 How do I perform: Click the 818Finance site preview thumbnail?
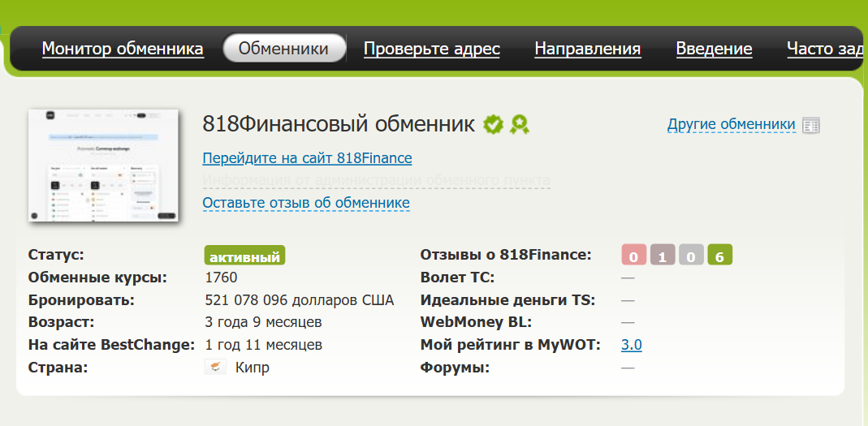(103, 166)
